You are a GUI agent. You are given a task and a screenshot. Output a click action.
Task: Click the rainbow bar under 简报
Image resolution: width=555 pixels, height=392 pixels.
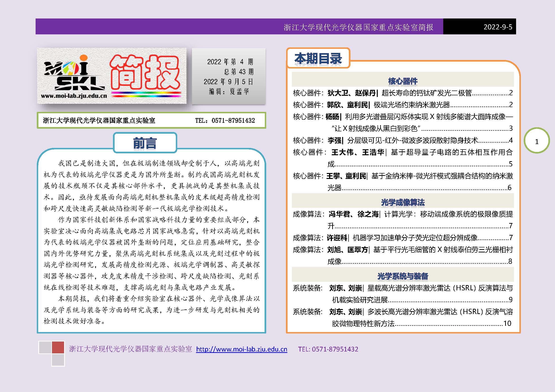[x=146, y=94]
